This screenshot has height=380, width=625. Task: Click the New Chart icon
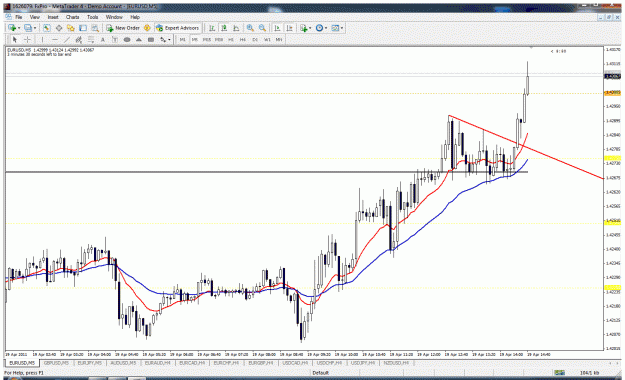click(12, 28)
